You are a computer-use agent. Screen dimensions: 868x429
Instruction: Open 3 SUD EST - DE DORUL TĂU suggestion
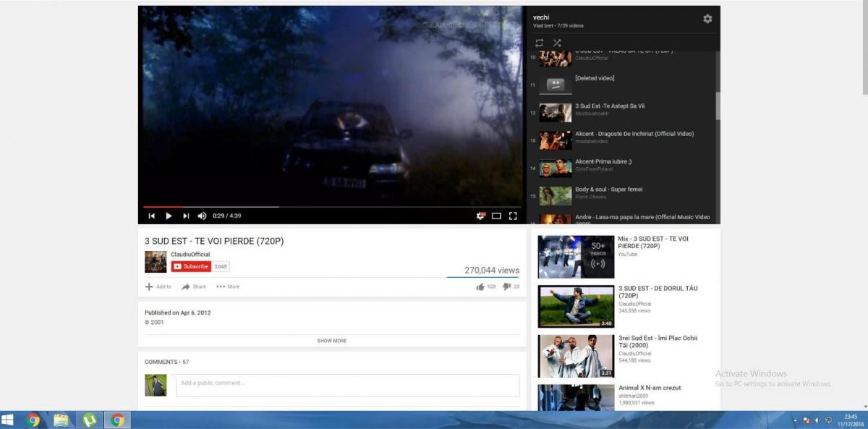pos(658,292)
